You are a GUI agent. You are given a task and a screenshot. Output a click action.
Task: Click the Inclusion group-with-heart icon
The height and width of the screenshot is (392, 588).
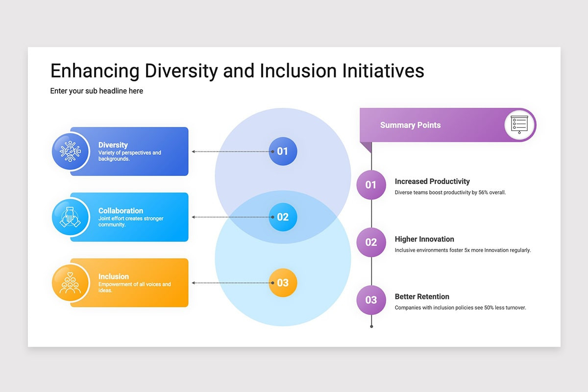[x=71, y=283]
